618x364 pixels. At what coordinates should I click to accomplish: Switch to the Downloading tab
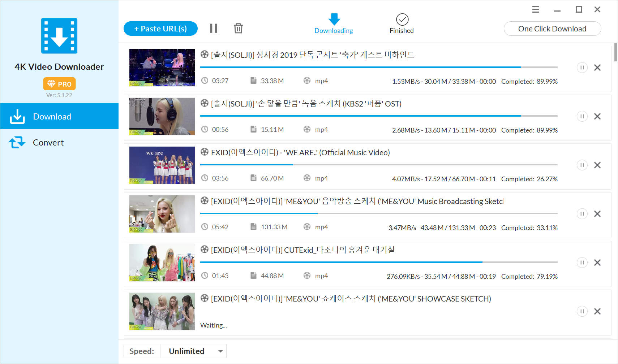(334, 24)
